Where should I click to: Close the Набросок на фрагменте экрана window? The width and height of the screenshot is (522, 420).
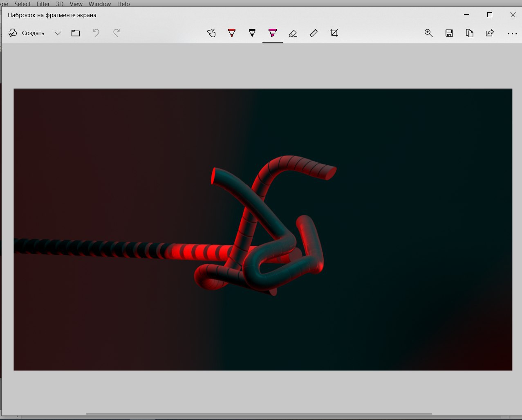[513, 15]
